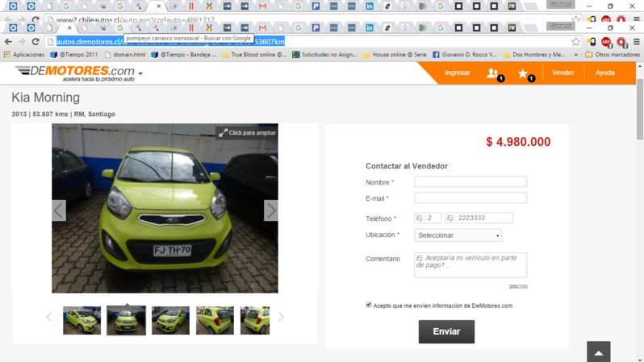
Task: Open the Ubicación Seleccionar dropdown
Action: tap(458, 235)
